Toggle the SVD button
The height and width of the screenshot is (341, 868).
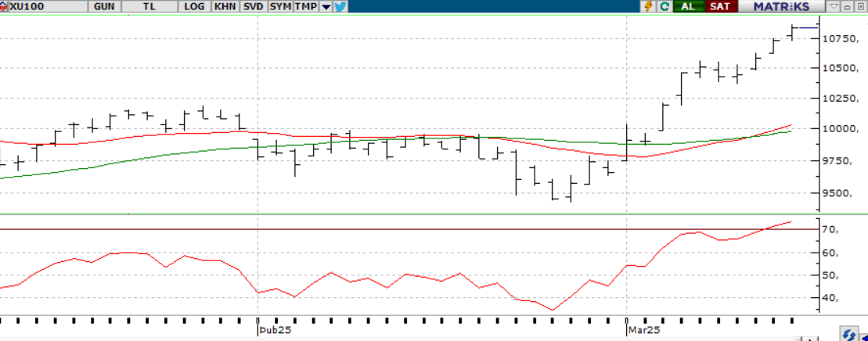[x=253, y=6]
